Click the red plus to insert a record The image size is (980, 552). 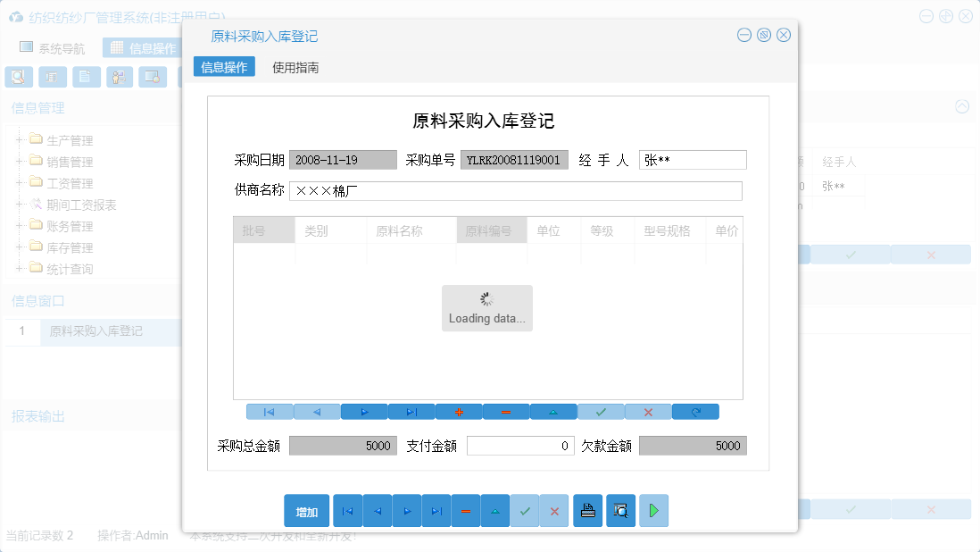pos(457,411)
